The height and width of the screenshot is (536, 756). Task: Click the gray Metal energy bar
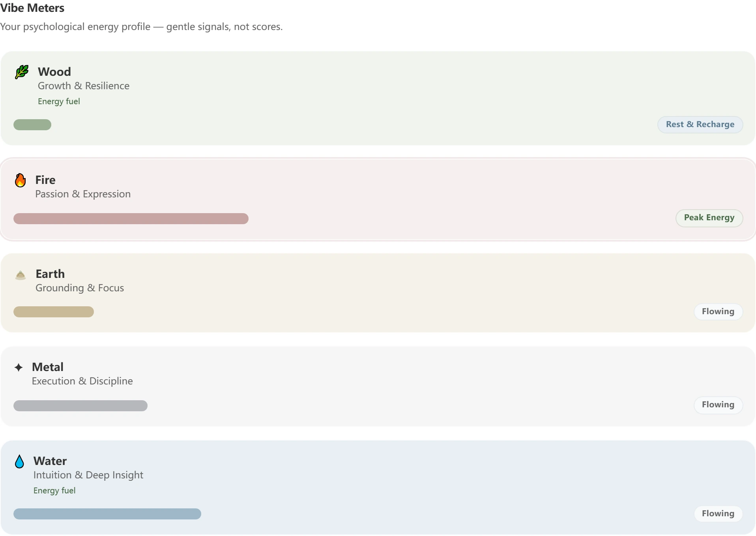pyautogui.click(x=80, y=406)
